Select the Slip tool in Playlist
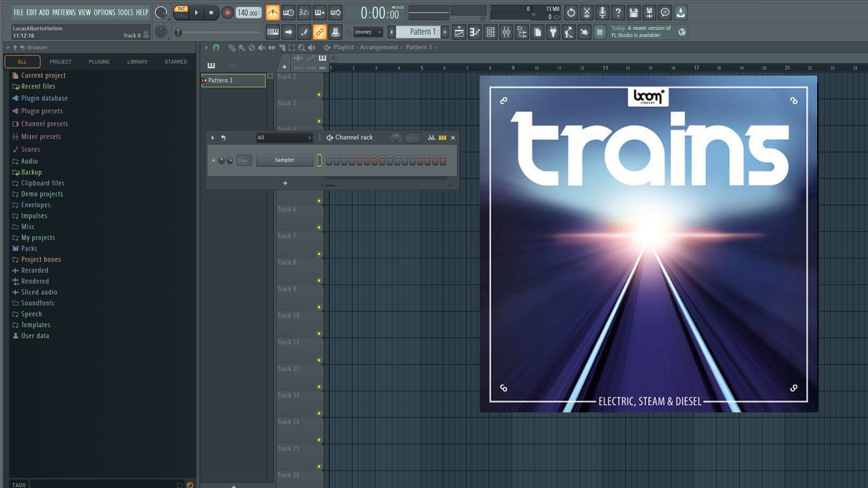 pyautogui.click(x=271, y=48)
